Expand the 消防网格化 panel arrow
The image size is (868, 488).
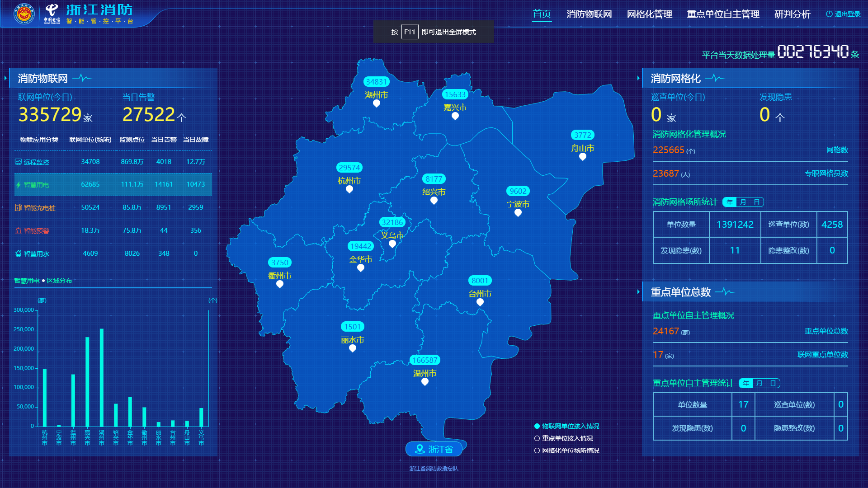tap(638, 78)
